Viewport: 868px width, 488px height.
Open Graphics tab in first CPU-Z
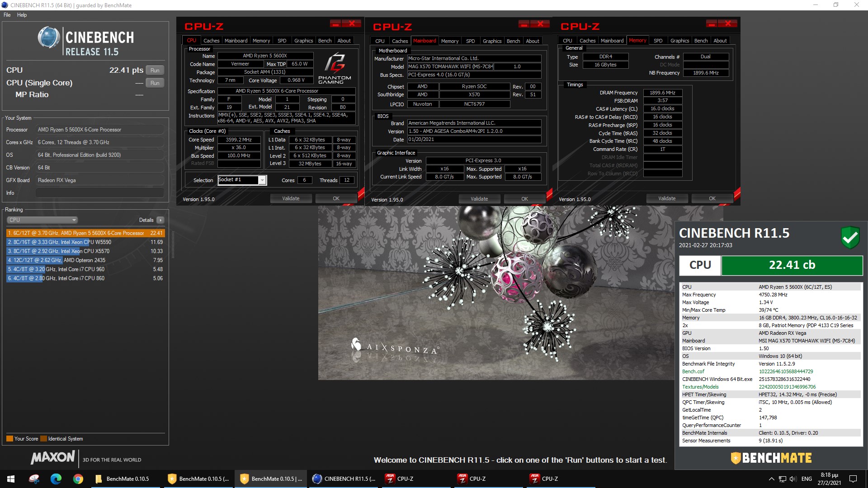(x=303, y=41)
